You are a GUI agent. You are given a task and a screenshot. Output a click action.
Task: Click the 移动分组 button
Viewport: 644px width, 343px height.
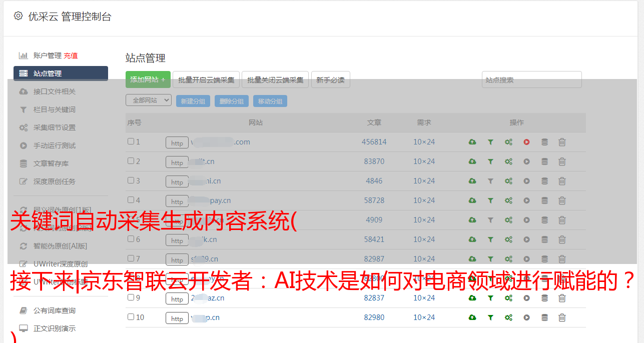[270, 101]
